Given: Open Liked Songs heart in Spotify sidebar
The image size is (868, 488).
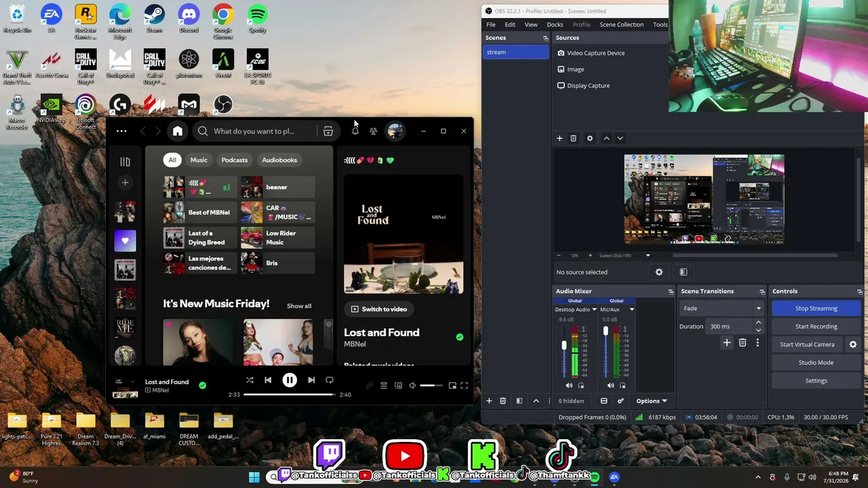Looking at the screenshot, I should click(125, 241).
